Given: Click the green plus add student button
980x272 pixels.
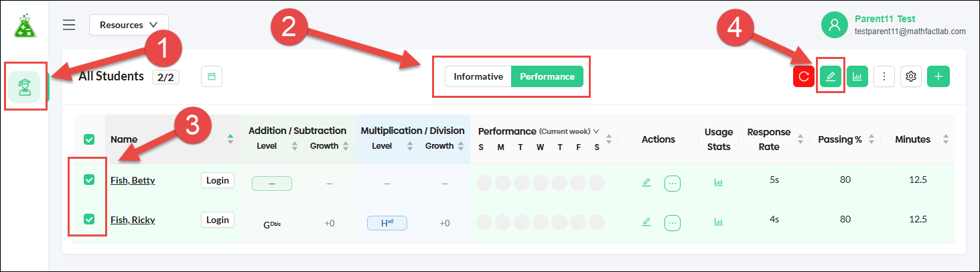Looking at the screenshot, I should click(x=938, y=76).
